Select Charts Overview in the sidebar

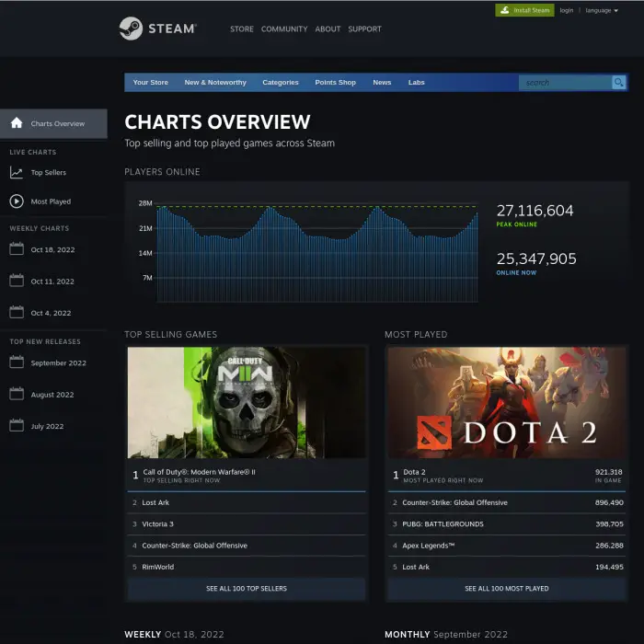tap(53, 123)
